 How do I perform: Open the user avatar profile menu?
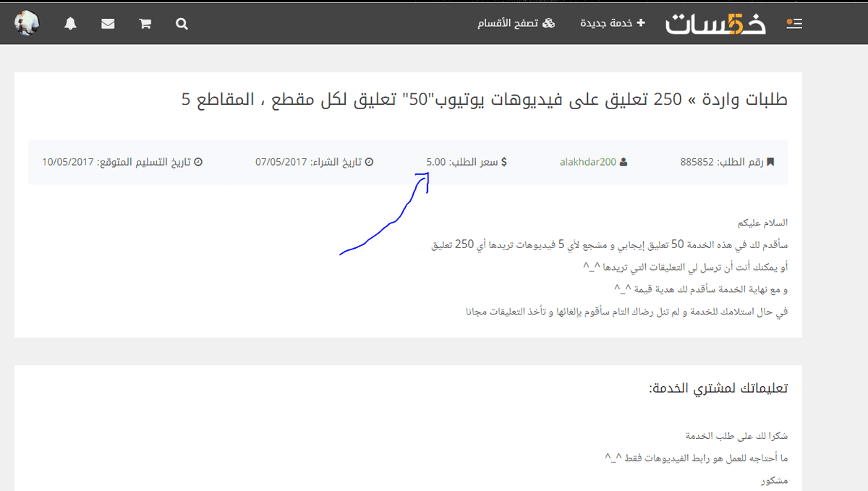(x=27, y=23)
